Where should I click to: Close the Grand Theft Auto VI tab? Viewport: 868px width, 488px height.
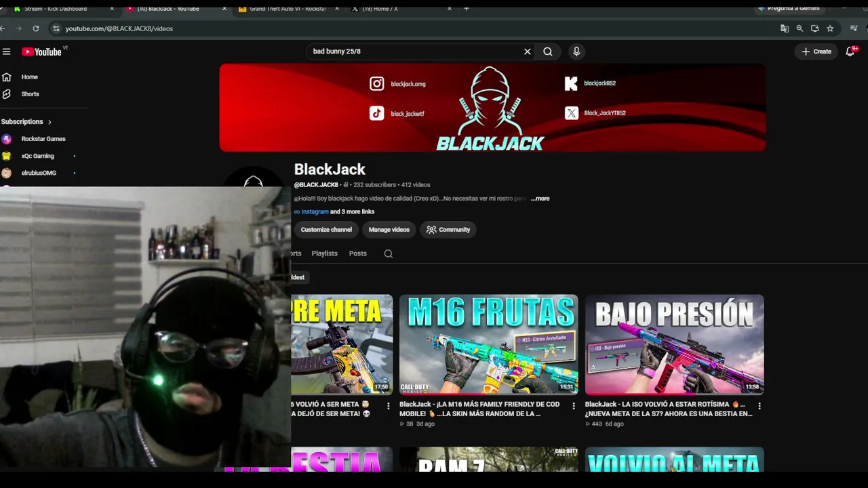click(337, 9)
